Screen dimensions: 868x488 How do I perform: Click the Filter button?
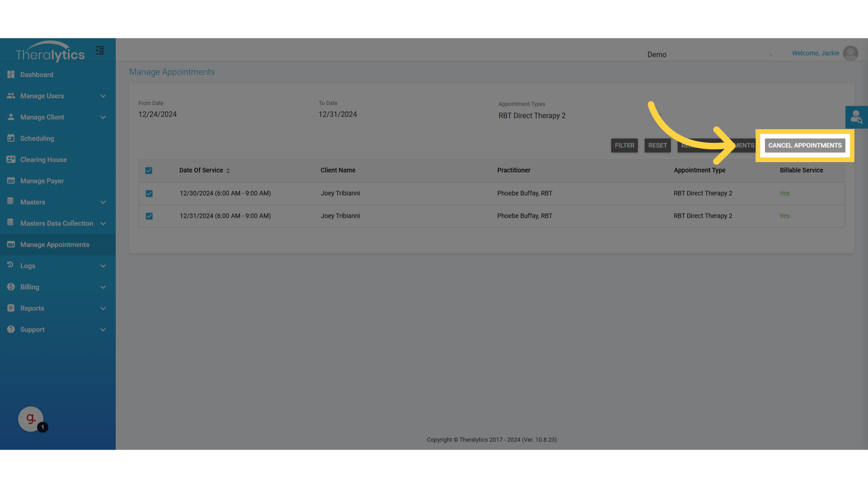click(x=624, y=145)
